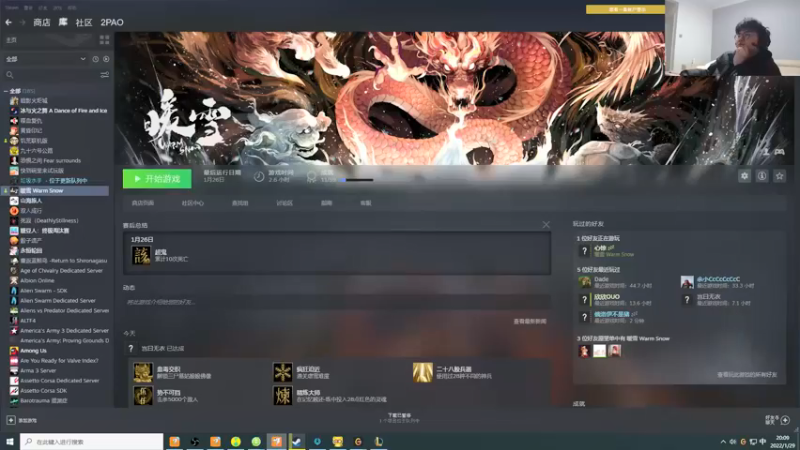Open game info icon

click(x=762, y=176)
